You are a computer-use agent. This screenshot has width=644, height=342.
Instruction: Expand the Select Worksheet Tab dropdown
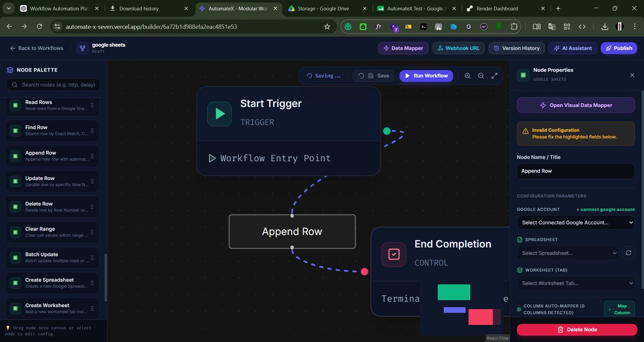576,283
